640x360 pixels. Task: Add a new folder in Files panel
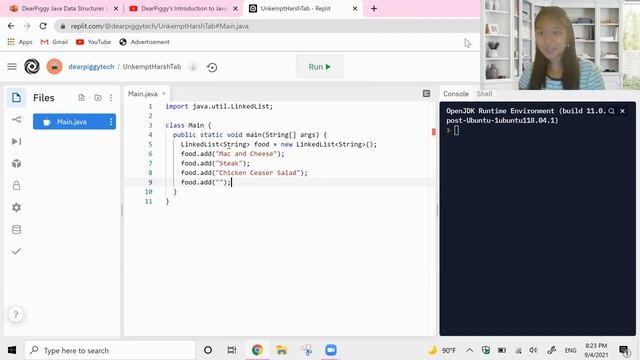pyautogui.click(x=98, y=98)
